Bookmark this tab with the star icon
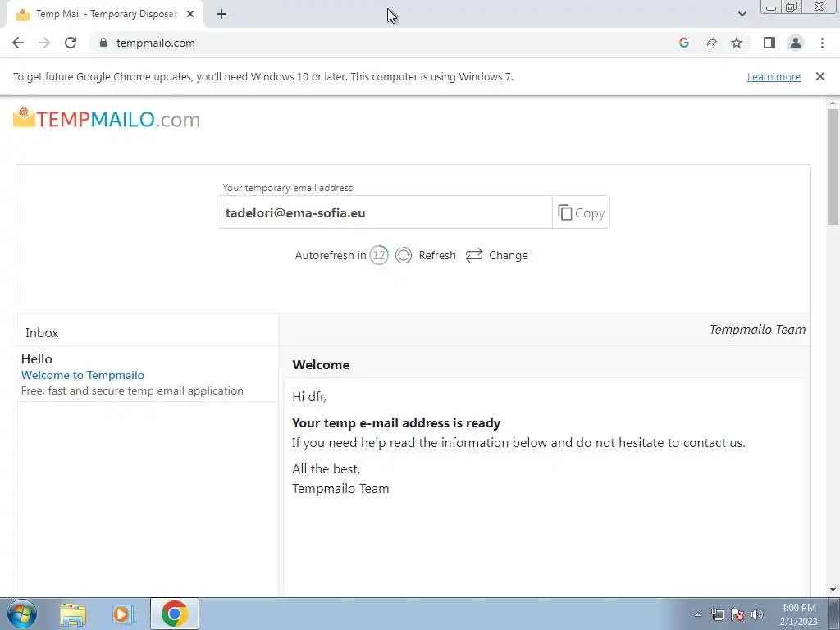840x630 pixels. (x=737, y=43)
